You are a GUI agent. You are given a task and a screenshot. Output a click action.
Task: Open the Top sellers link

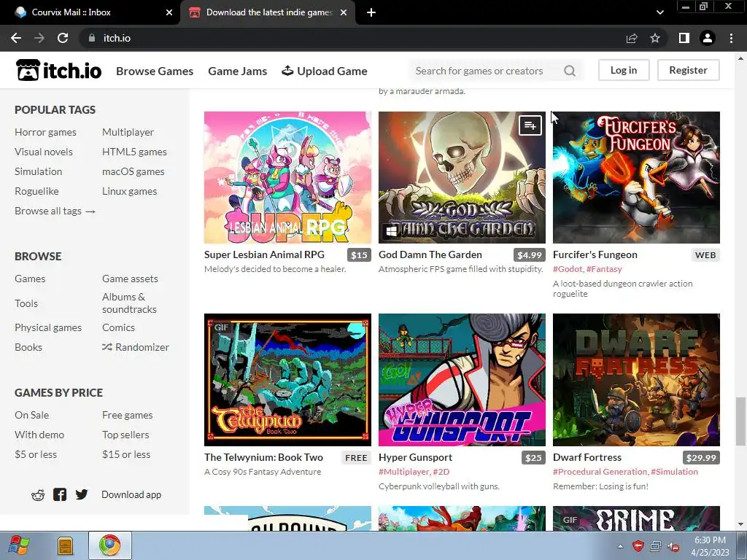[x=125, y=435]
